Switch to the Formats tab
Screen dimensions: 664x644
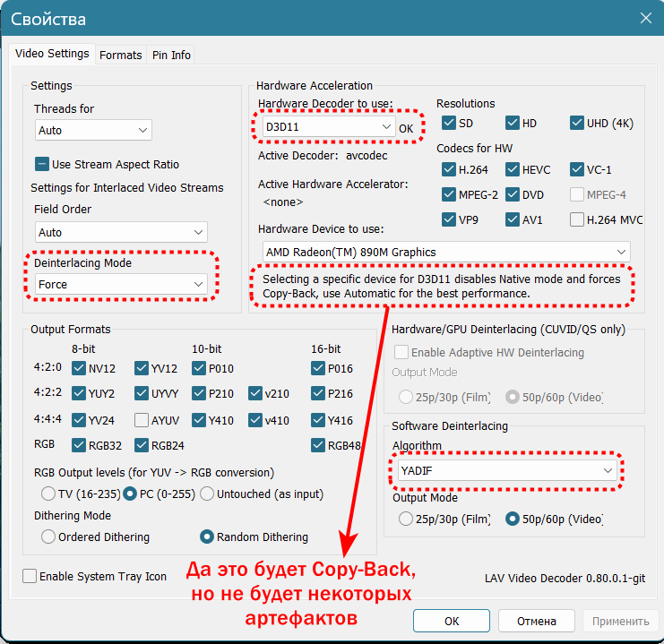pos(120,55)
